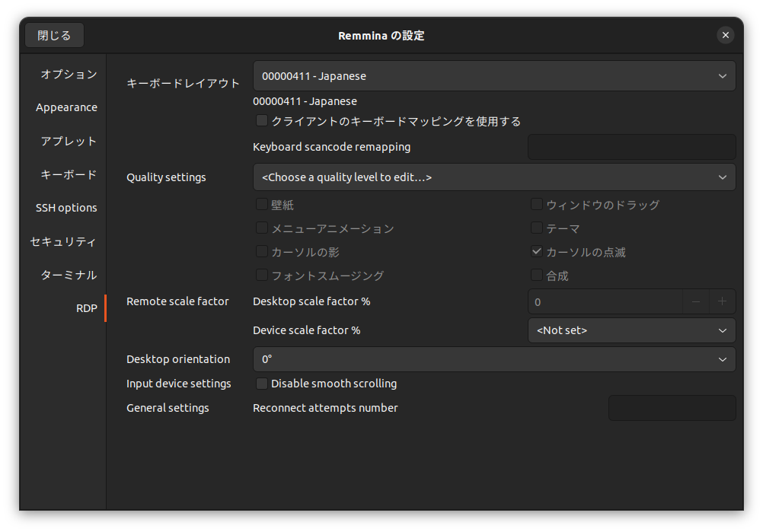The width and height of the screenshot is (763, 532).
Task: Go to the セキュリティ tab
Action: (63, 241)
